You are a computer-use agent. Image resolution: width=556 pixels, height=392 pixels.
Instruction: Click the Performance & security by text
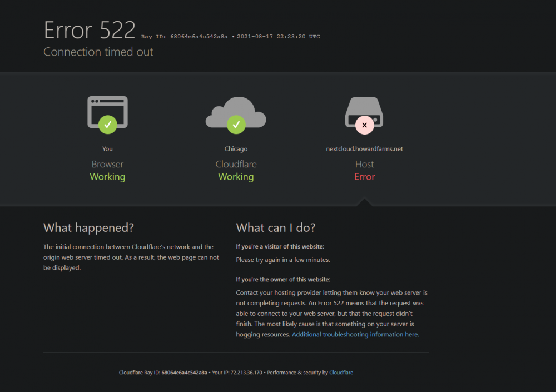297,373
